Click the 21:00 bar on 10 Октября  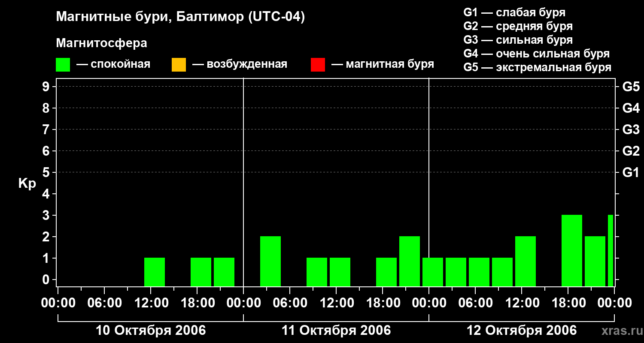pos(224,272)
